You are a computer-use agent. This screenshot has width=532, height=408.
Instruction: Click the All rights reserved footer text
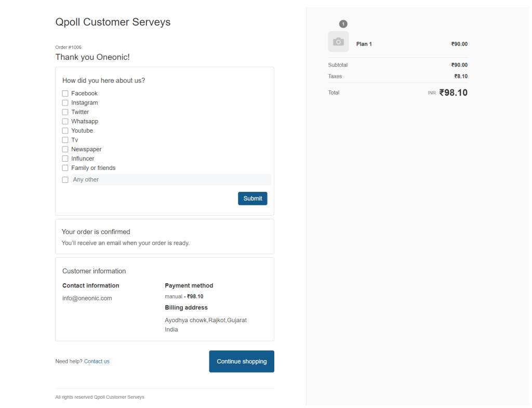tap(100, 397)
